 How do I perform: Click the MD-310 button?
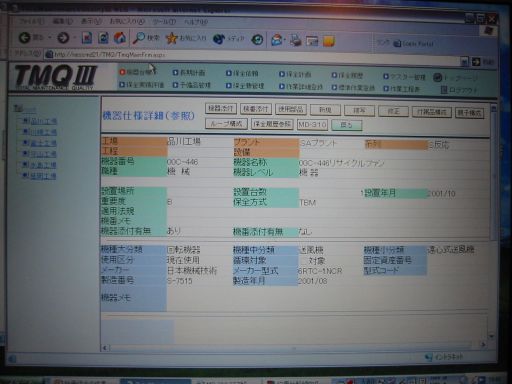pos(312,125)
